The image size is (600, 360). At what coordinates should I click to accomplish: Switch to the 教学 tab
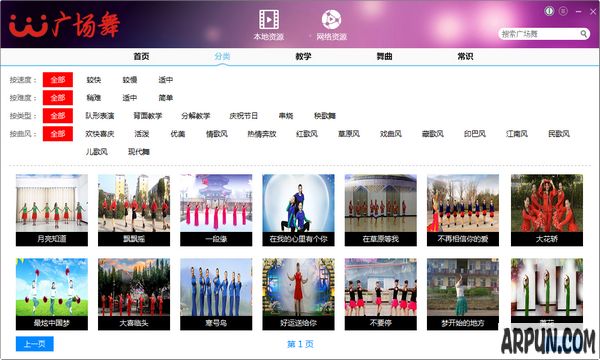303,56
